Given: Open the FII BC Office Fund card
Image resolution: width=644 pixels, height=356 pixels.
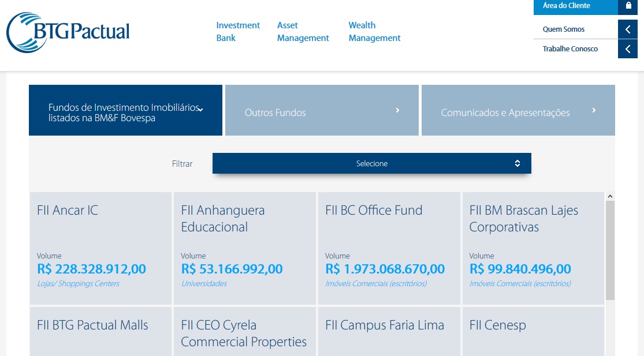Looking at the screenshot, I should [x=389, y=248].
